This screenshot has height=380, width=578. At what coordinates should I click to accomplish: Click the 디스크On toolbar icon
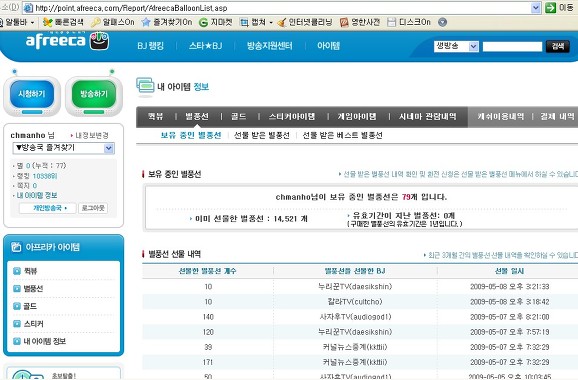click(391, 22)
